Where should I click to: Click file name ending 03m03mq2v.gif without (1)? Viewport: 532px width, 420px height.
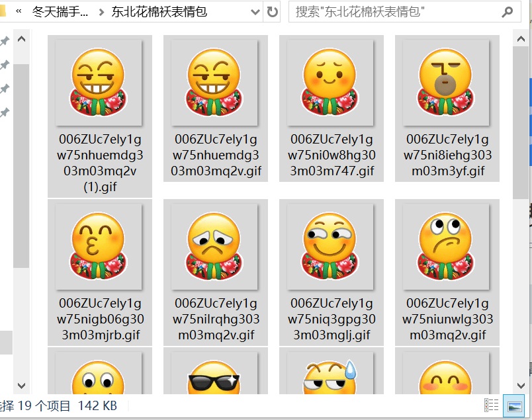216,155
